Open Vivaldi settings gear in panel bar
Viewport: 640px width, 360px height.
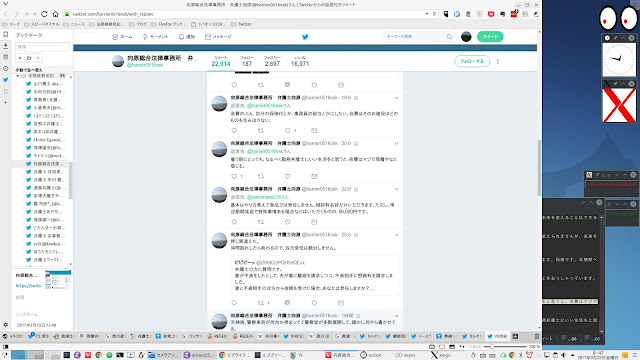(6, 325)
